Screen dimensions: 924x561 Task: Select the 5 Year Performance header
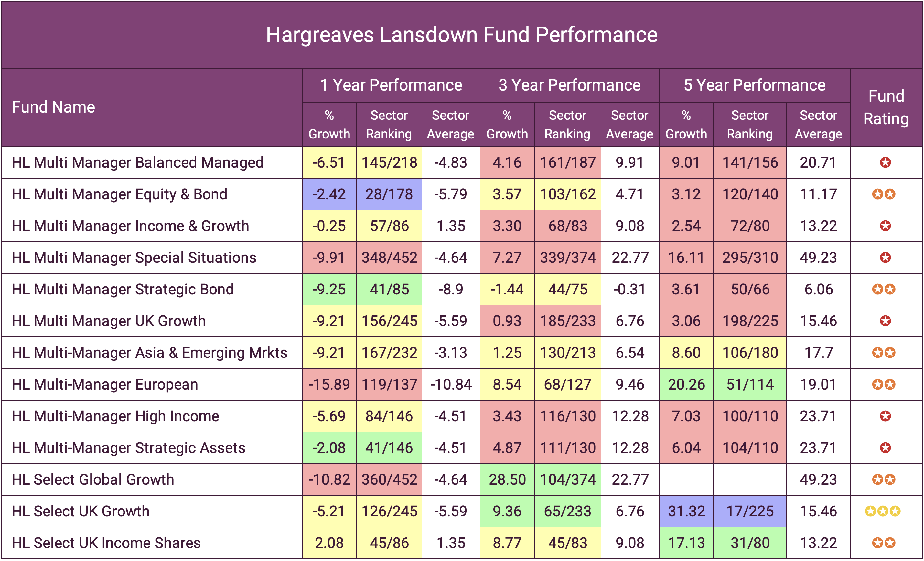pos(754,85)
